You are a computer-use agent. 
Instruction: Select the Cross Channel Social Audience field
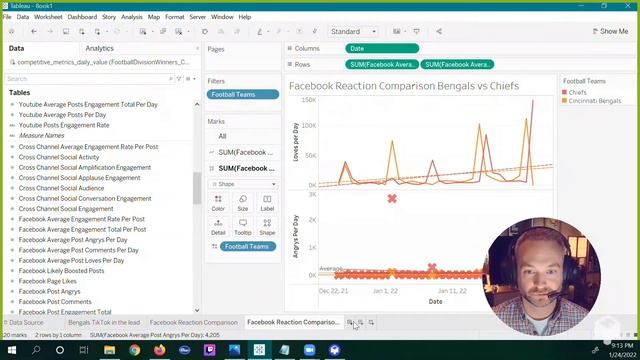(61, 188)
